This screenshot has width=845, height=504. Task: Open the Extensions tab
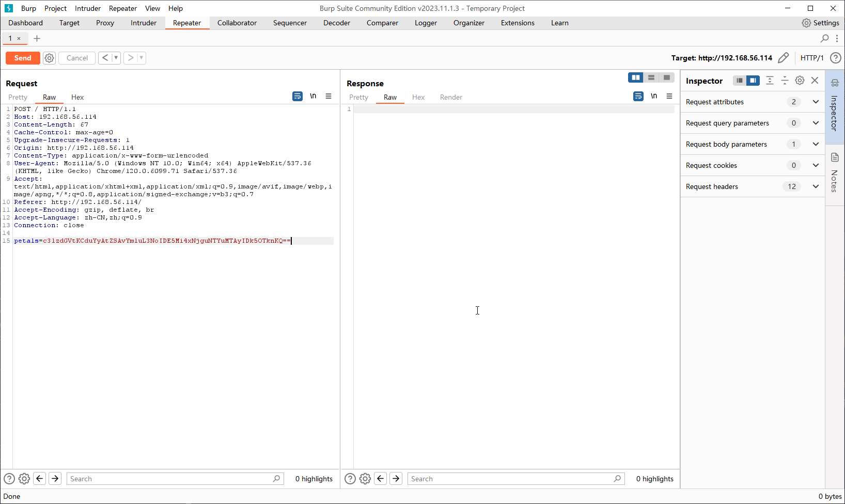point(518,23)
